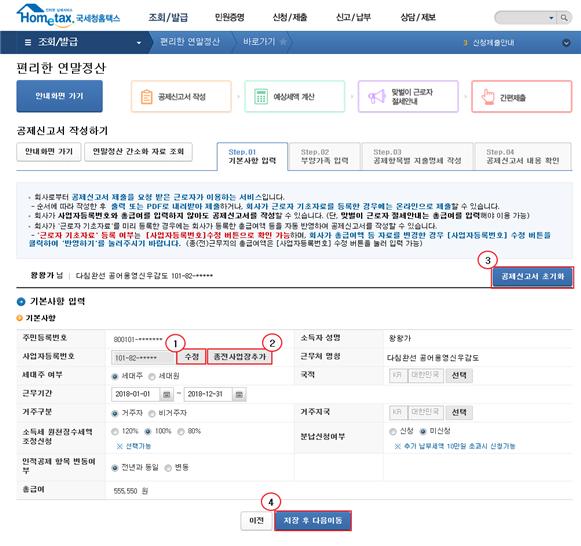Select the 전년과 동일 radio button
The height and width of the screenshot is (546, 581).
(x=114, y=468)
